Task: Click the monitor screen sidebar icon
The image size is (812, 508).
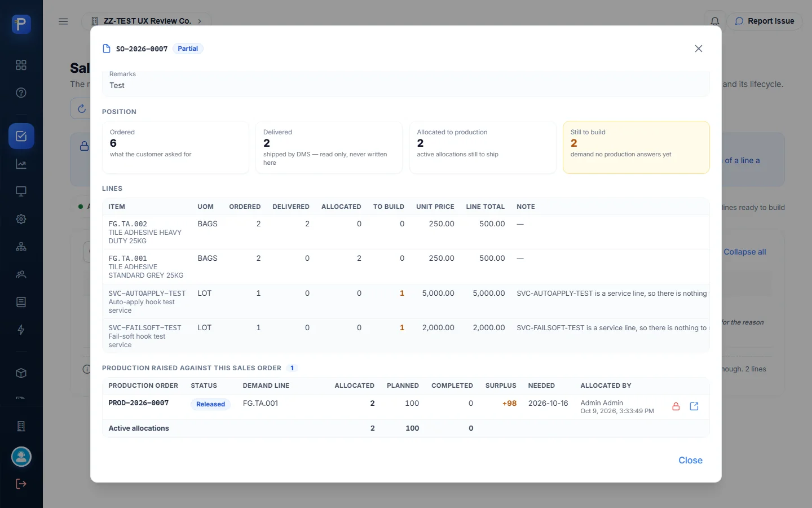Action: point(21,191)
